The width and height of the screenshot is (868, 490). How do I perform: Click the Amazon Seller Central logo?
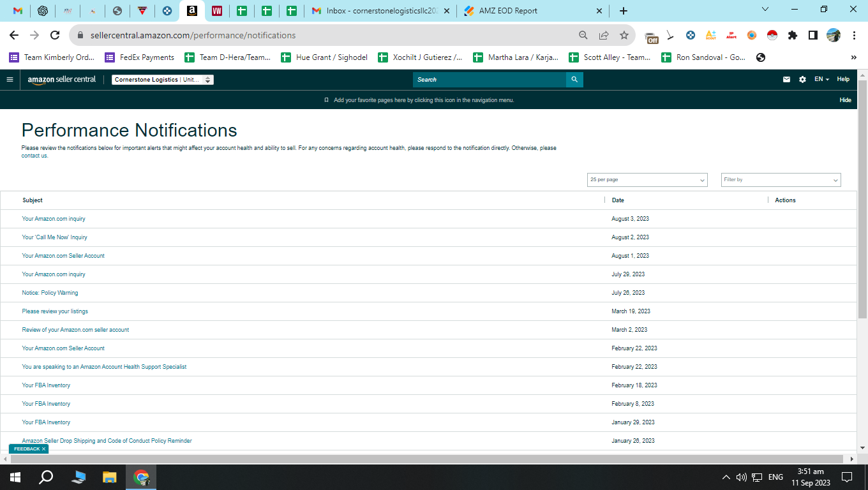pyautogui.click(x=62, y=80)
